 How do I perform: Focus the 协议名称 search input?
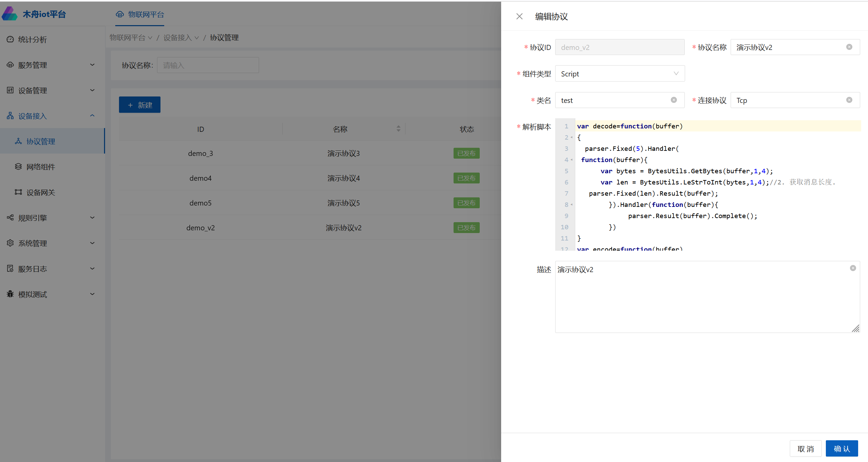coord(208,65)
